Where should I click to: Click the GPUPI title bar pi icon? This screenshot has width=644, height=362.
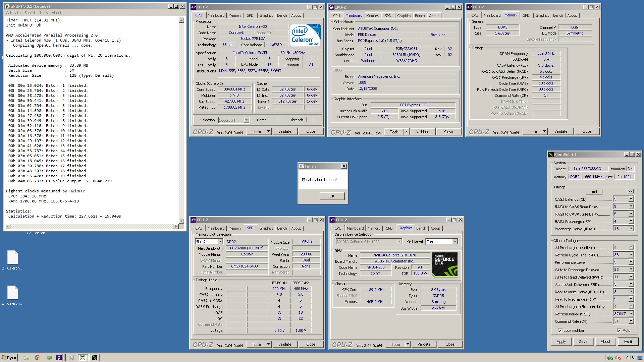point(7,6)
